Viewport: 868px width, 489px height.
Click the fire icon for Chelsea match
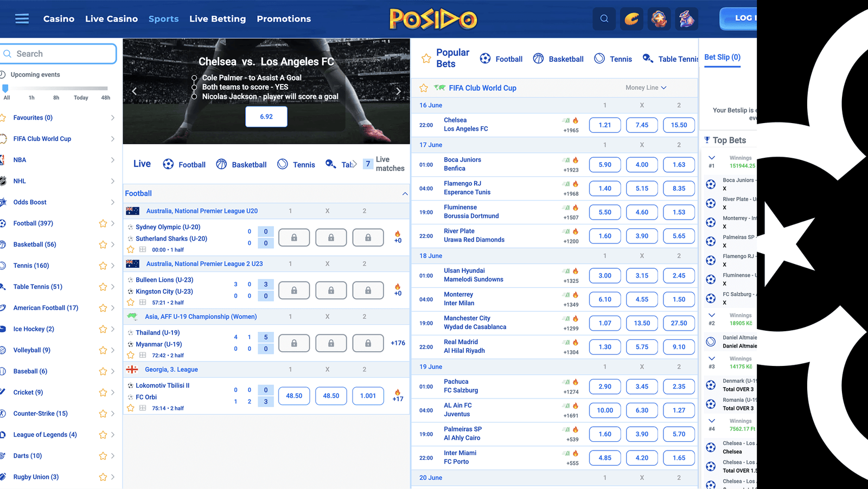[576, 120]
